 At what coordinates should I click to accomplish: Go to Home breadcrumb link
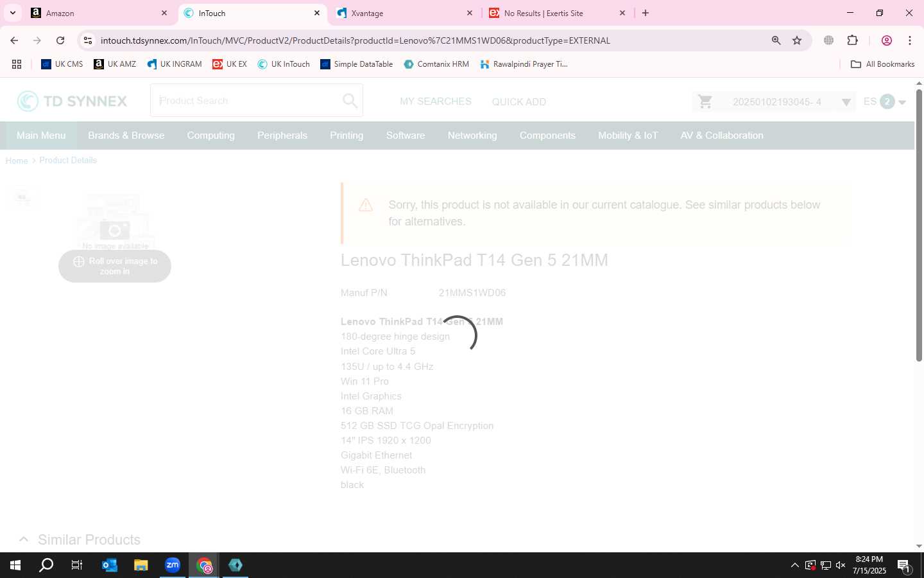pyautogui.click(x=17, y=161)
